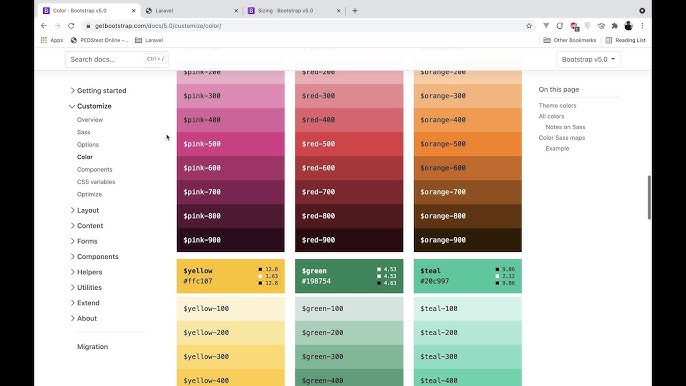Switch to the Sizing Bootstrap tab

(294, 11)
